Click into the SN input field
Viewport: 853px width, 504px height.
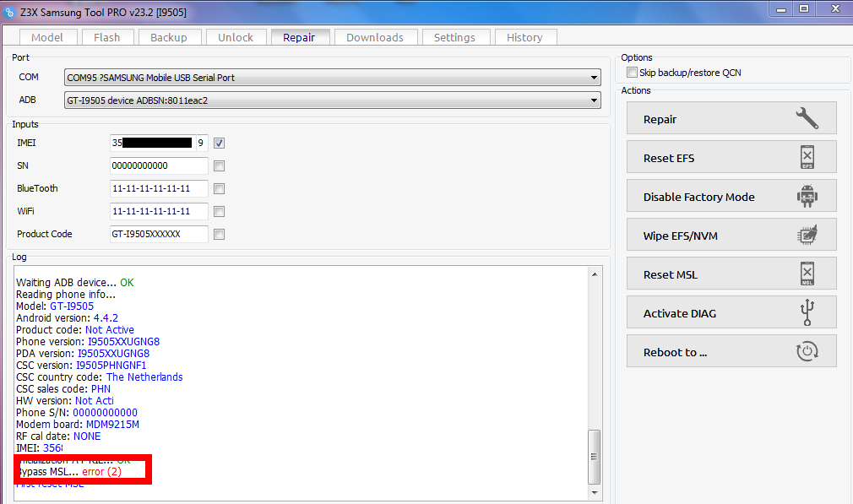click(159, 165)
